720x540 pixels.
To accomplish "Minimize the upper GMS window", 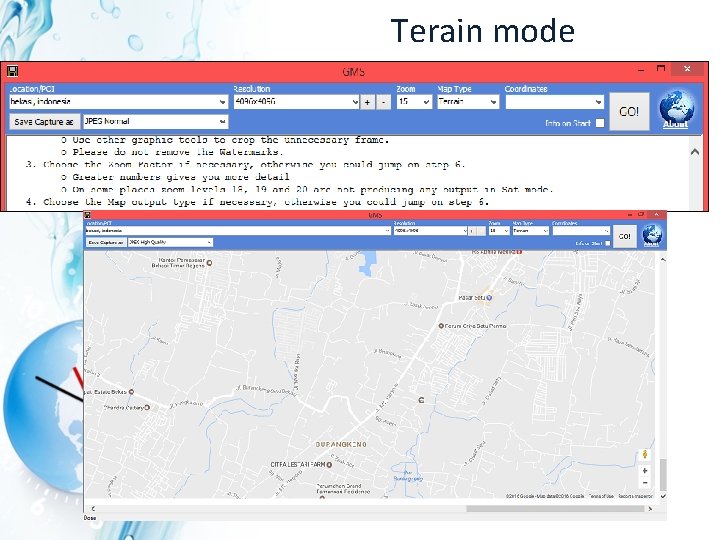I will pos(641,70).
